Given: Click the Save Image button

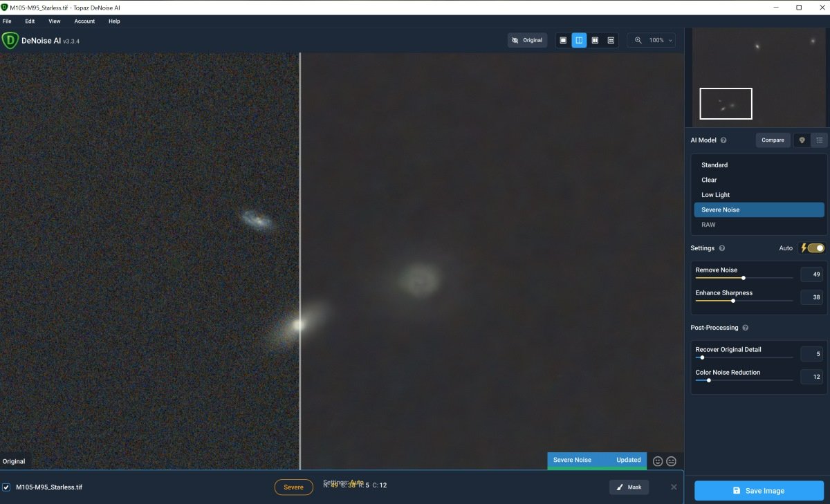Looking at the screenshot, I should point(759,490).
